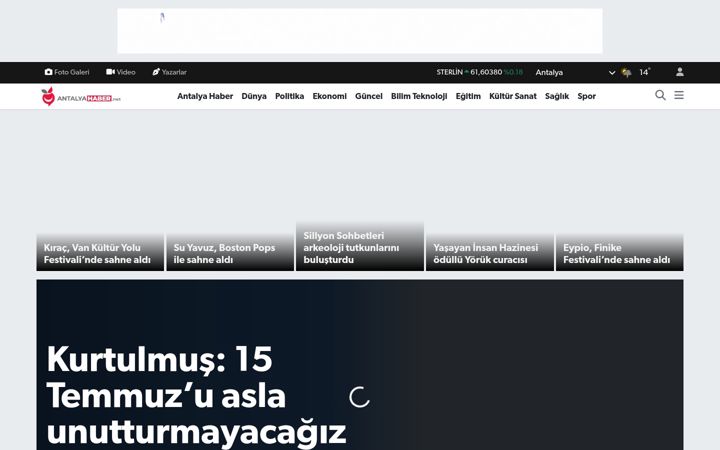Open the hamburger menu icon

[x=679, y=95]
